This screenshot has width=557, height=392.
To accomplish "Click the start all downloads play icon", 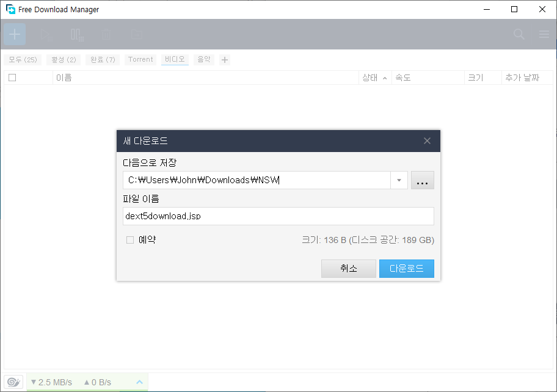I will pyautogui.click(x=46, y=34).
